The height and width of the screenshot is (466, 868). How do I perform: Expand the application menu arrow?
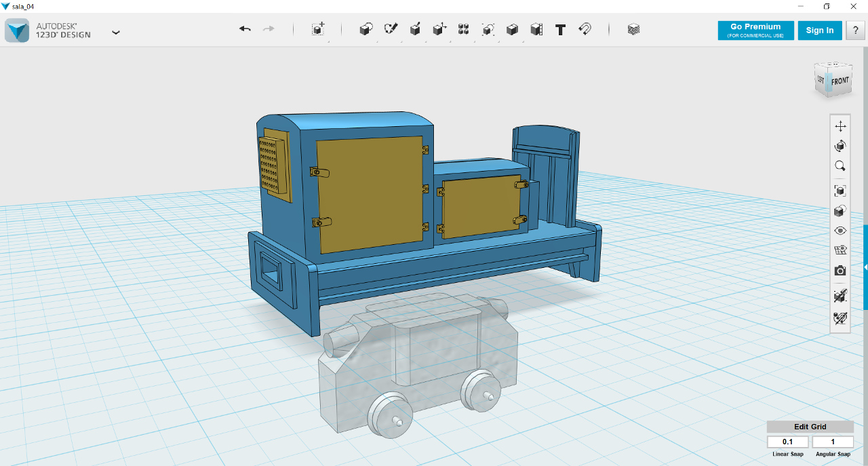click(x=116, y=32)
